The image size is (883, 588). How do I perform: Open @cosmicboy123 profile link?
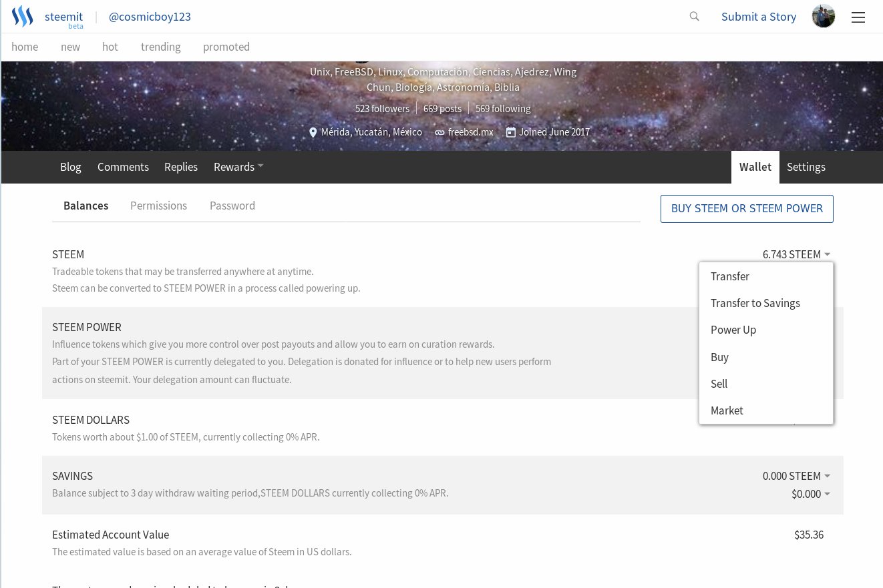pos(150,17)
